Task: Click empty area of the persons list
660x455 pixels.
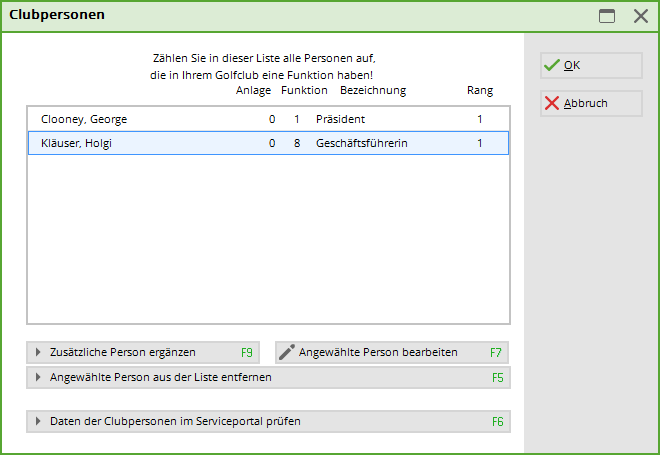Action: point(269,239)
